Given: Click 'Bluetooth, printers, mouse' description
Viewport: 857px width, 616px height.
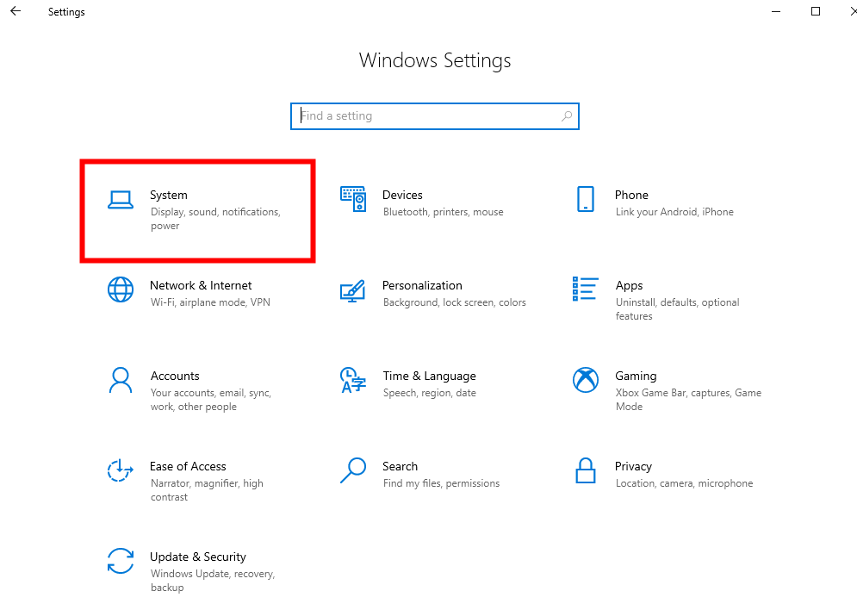Looking at the screenshot, I should click(x=444, y=212).
